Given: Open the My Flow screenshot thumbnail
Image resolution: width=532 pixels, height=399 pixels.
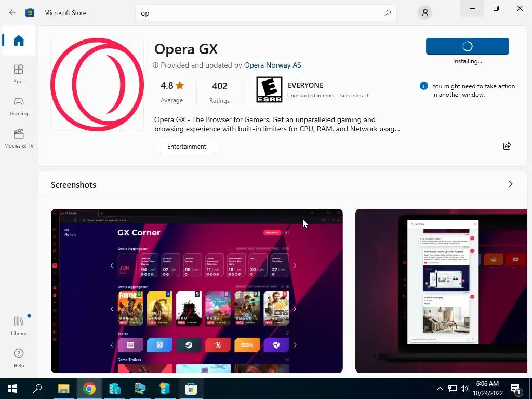Looking at the screenshot, I should [441, 291].
